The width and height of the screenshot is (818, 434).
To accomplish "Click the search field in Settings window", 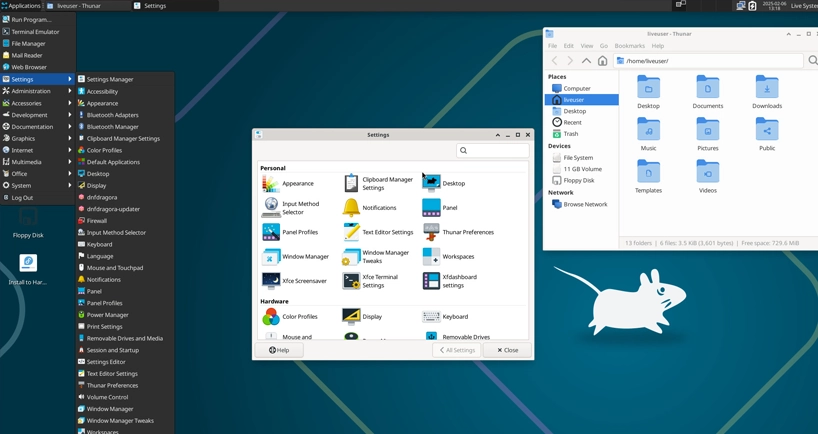I will pyautogui.click(x=493, y=151).
